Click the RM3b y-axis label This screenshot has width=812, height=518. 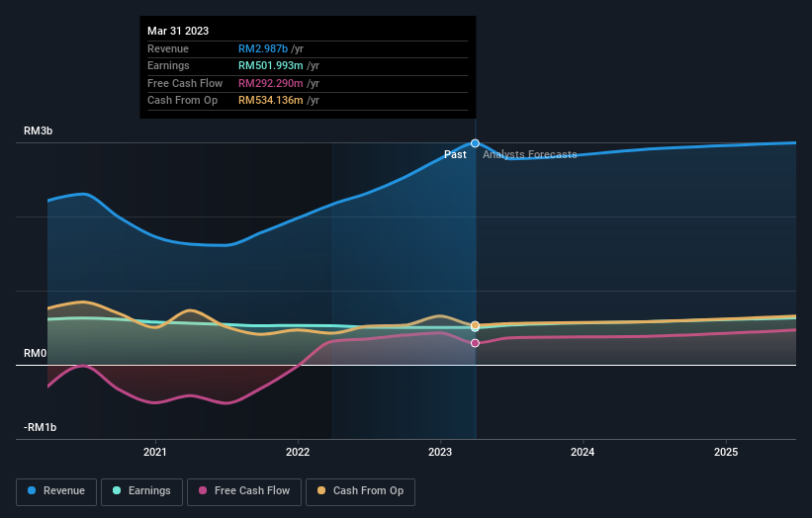(x=38, y=130)
